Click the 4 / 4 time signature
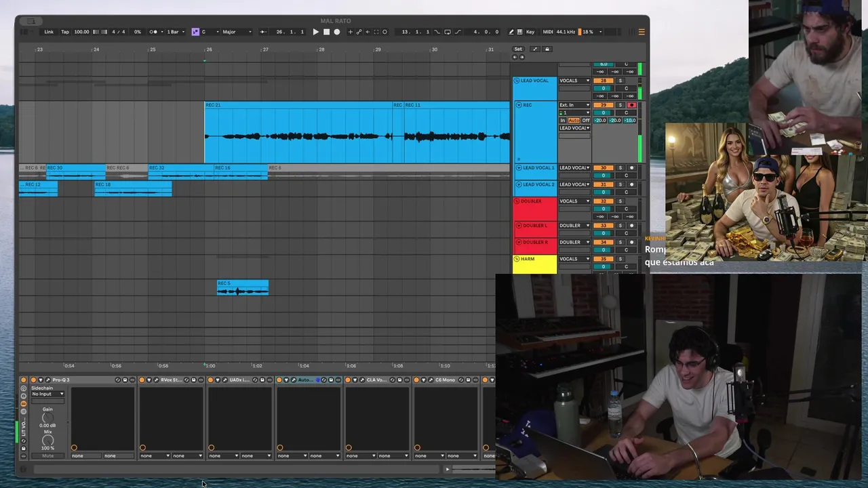 click(x=118, y=32)
